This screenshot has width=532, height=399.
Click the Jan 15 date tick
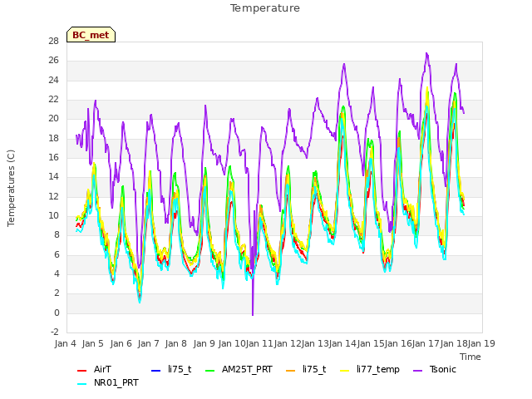(x=370, y=343)
